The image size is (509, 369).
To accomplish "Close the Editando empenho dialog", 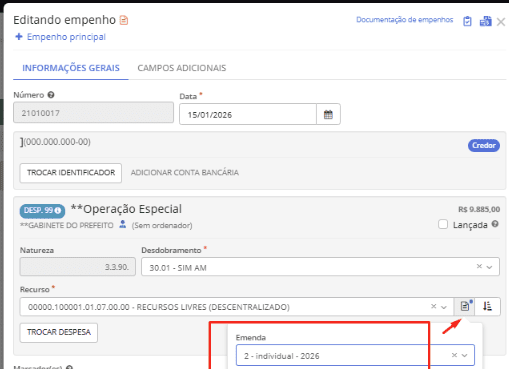I will (x=501, y=22).
